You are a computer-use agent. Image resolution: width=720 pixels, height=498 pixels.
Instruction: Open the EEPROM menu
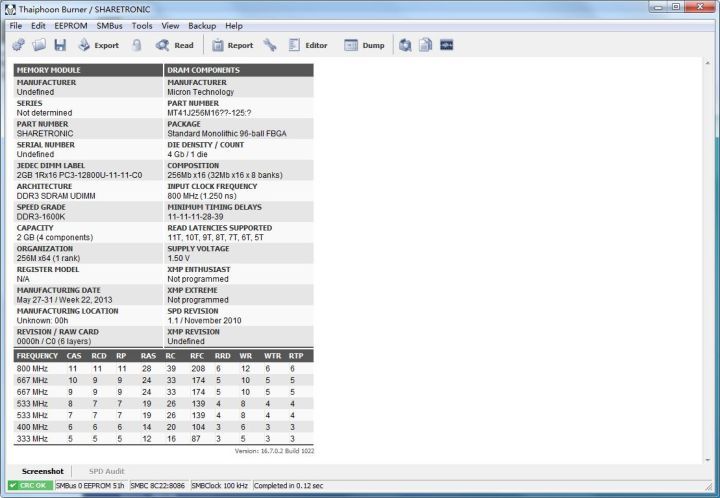71,26
